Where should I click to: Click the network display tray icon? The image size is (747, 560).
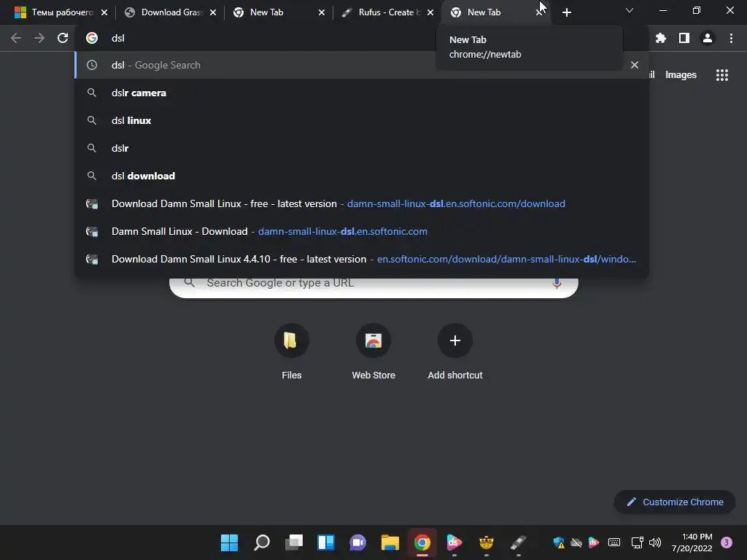[637, 542]
